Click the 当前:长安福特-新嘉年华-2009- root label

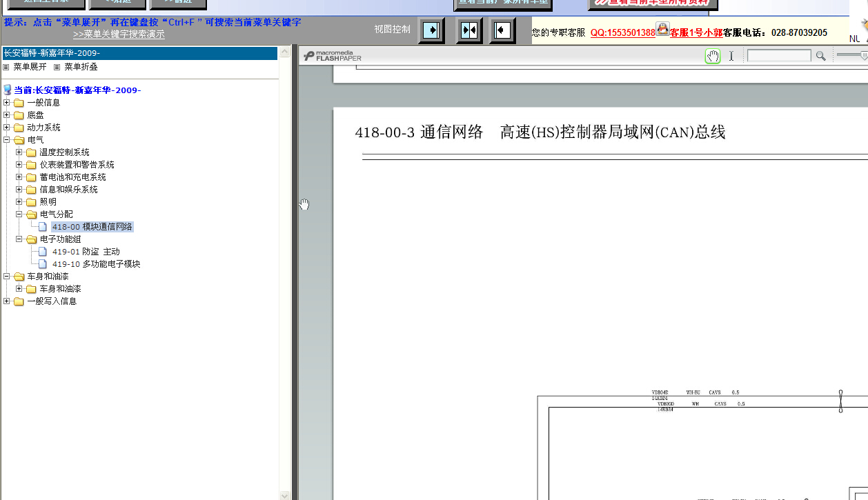(77, 90)
